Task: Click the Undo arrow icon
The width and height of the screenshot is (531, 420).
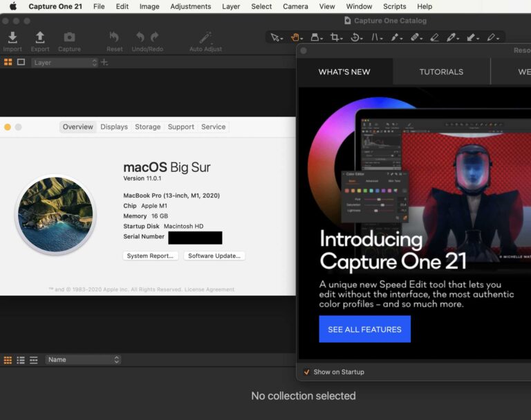Action: point(140,37)
